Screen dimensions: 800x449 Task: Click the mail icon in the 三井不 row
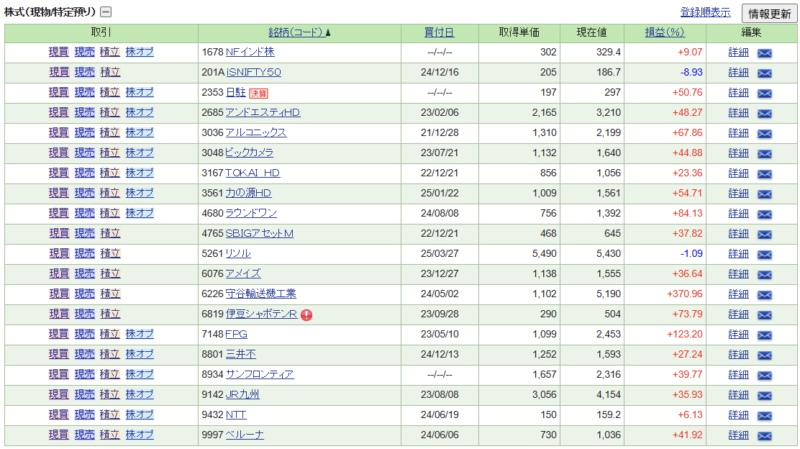tap(764, 356)
